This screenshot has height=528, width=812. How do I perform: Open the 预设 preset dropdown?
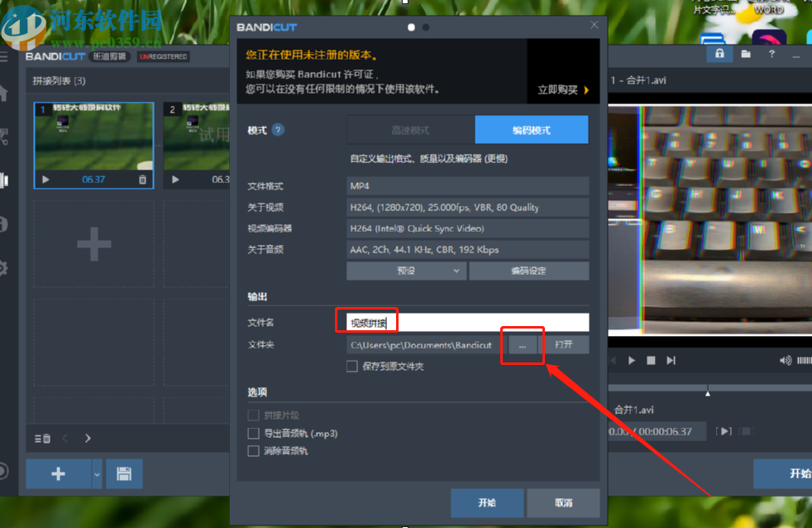407,271
